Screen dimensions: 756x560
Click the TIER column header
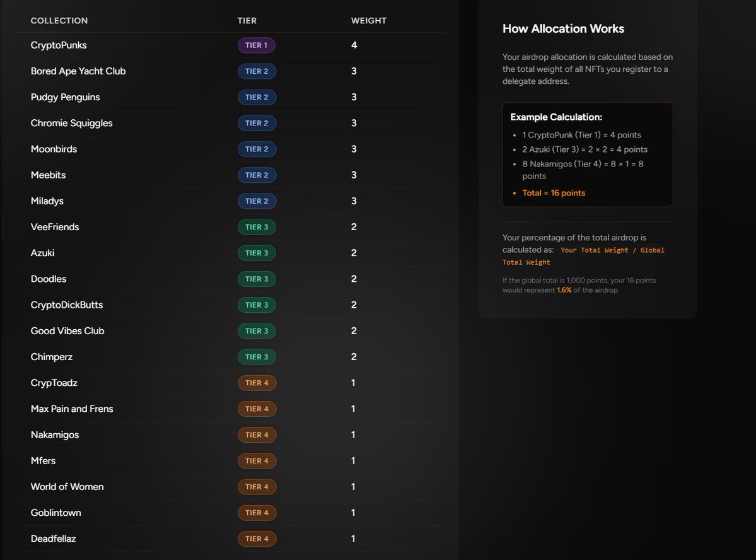coord(247,21)
